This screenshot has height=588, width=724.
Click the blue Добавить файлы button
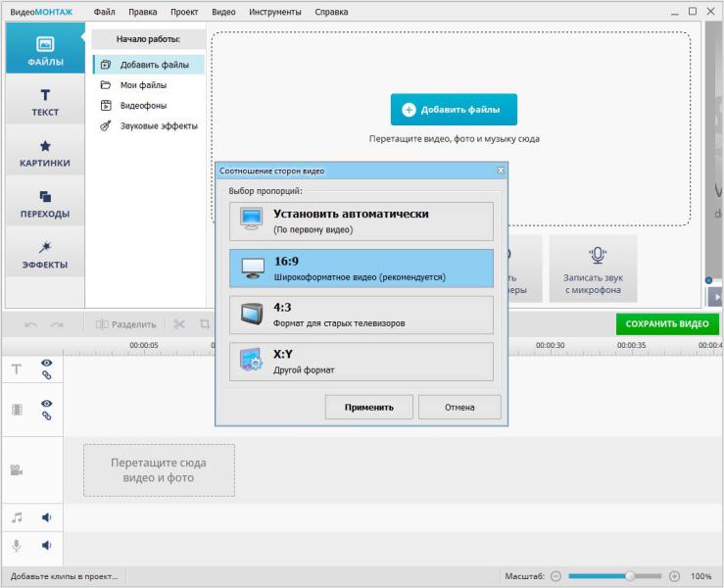454,110
